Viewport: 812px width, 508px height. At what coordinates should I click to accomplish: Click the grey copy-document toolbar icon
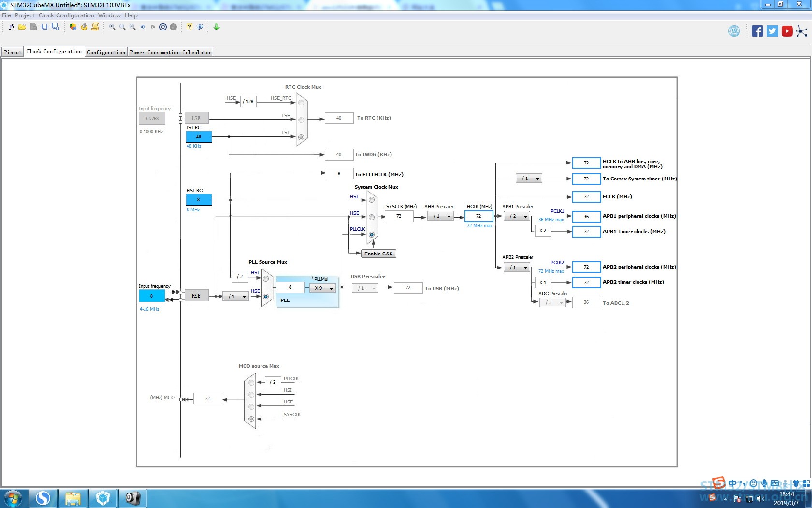pos(33,27)
